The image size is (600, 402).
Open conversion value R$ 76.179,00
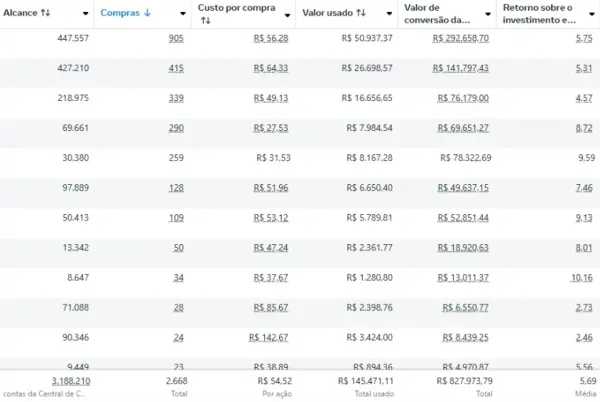click(x=463, y=98)
